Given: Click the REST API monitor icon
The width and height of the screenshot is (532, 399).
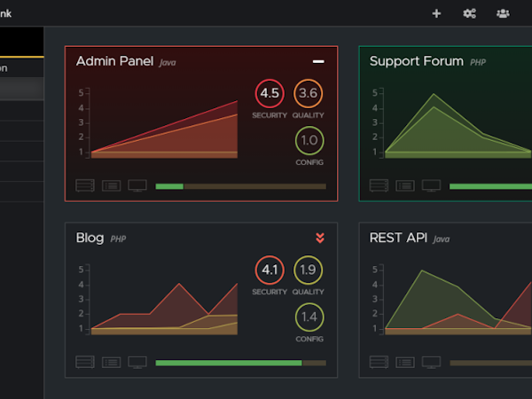Looking at the screenshot, I should (x=431, y=362).
